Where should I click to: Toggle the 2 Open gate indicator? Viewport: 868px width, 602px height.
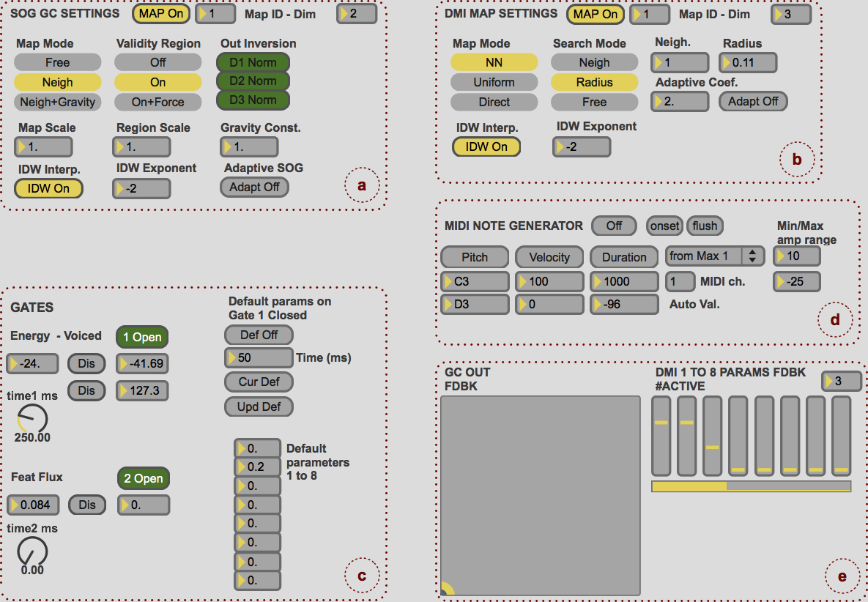(143, 479)
